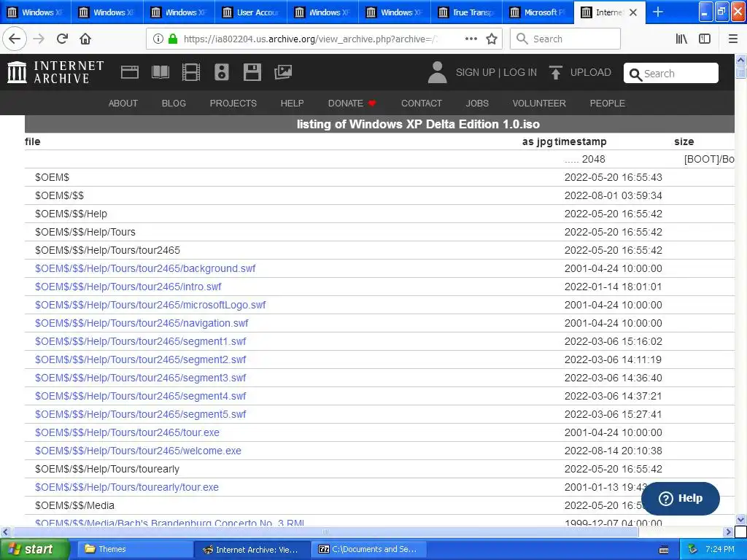Open the DONATE navigation link

click(352, 103)
